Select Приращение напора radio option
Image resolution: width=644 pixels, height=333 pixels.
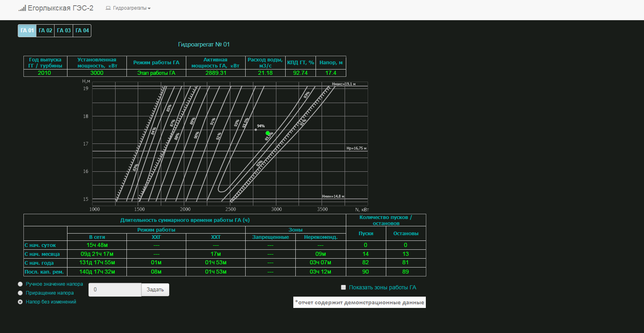(20, 293)
